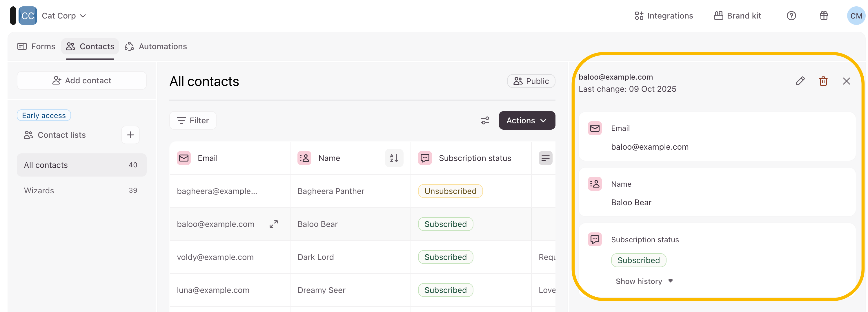Screen dimensions: 868x312
Task: Open the help question mark icon
Action: pyautogui.click(x=791, y=16)
